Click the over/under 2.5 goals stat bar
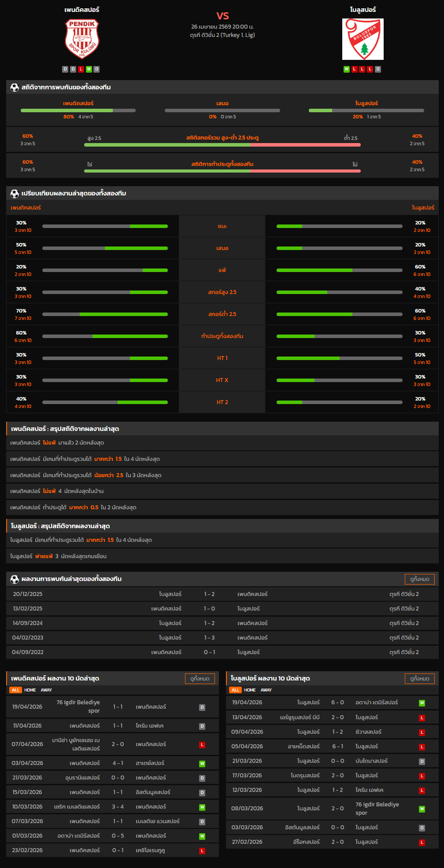This screenshot has width=444, height=868. (x=222, y=145)
